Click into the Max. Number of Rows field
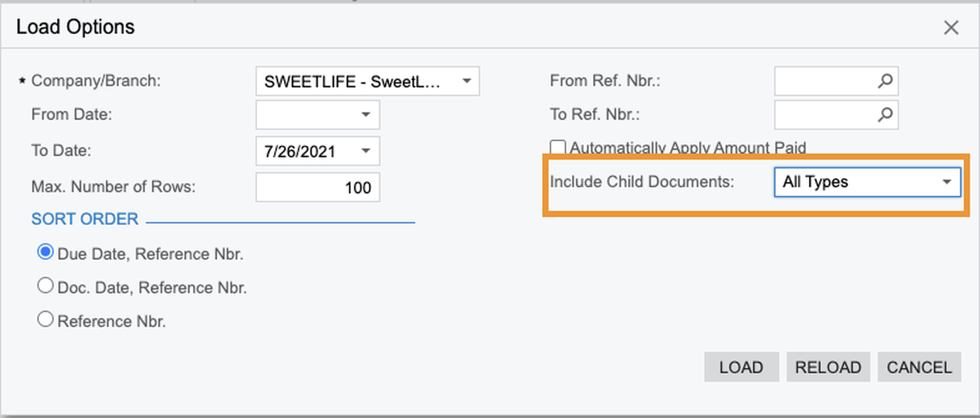This screenshot has height=418, width=980. [x=317, y=187]
